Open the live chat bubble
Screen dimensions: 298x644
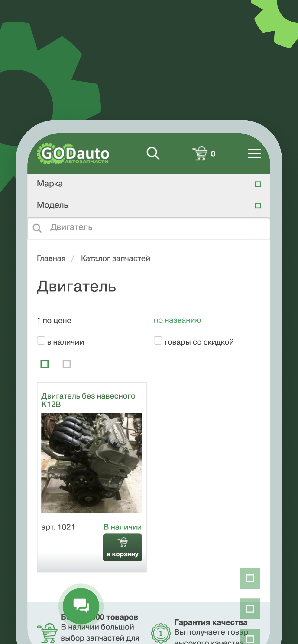click(x=81, y=606)
